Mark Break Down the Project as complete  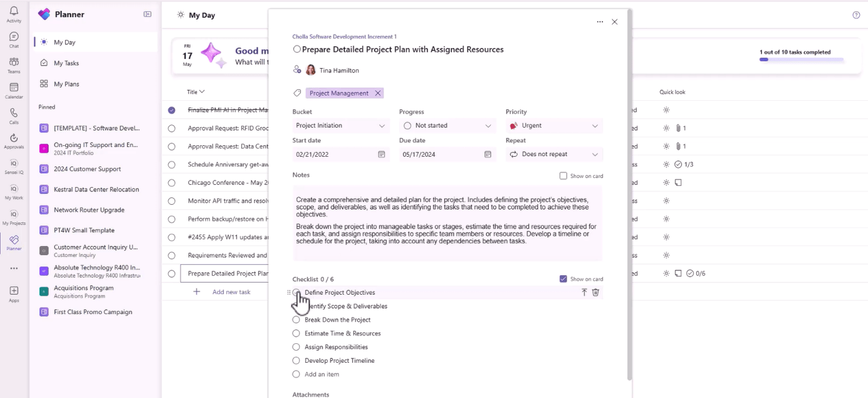[x=296, y=320]
